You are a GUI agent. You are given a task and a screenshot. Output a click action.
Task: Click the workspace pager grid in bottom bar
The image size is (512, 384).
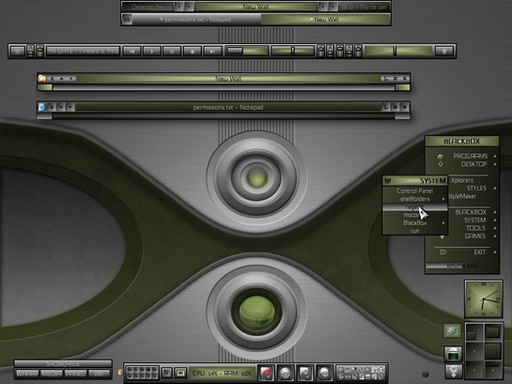(142, 373)
